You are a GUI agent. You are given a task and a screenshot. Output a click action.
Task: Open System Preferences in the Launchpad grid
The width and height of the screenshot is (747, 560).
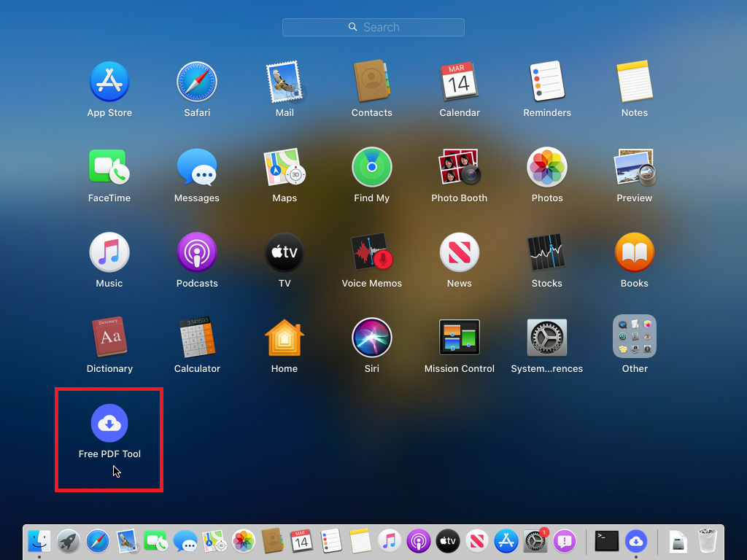click(547, 338)
